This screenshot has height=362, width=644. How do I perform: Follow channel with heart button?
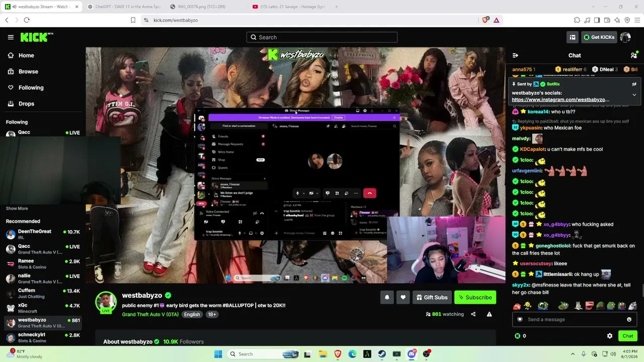click(403, 297)
